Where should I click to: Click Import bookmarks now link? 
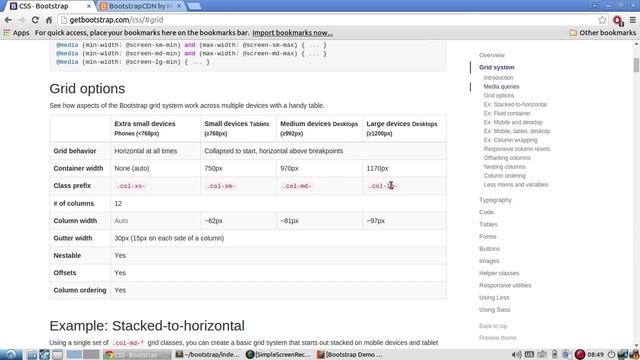coord(292,33)
